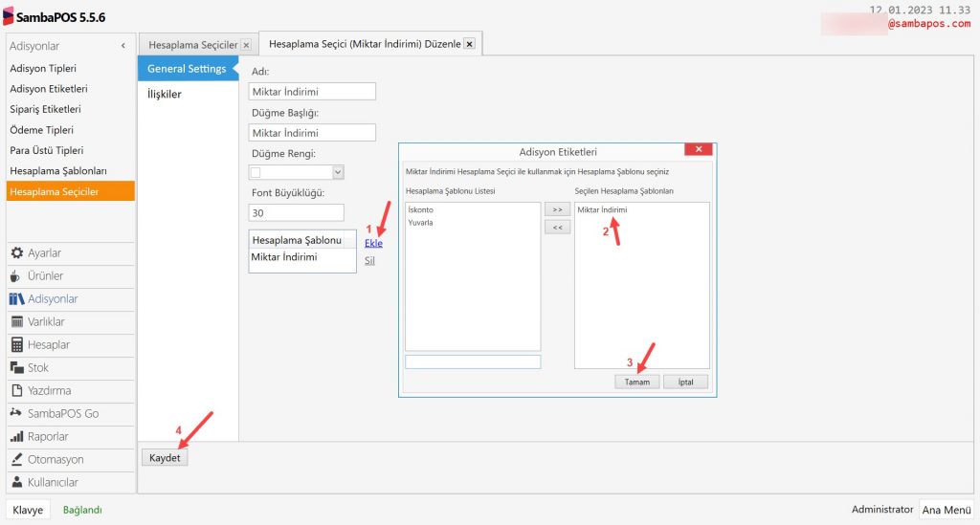980x525 pixels.
Task: Open Düğme Rengi color dropdown arrow
Action: tap(338, 172)
